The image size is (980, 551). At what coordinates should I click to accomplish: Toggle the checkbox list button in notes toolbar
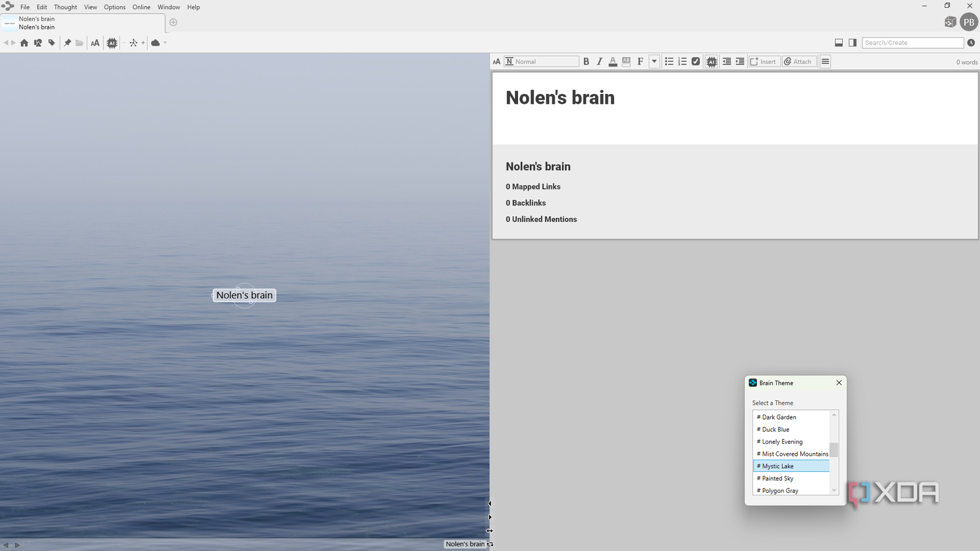[x=696, y=61]
